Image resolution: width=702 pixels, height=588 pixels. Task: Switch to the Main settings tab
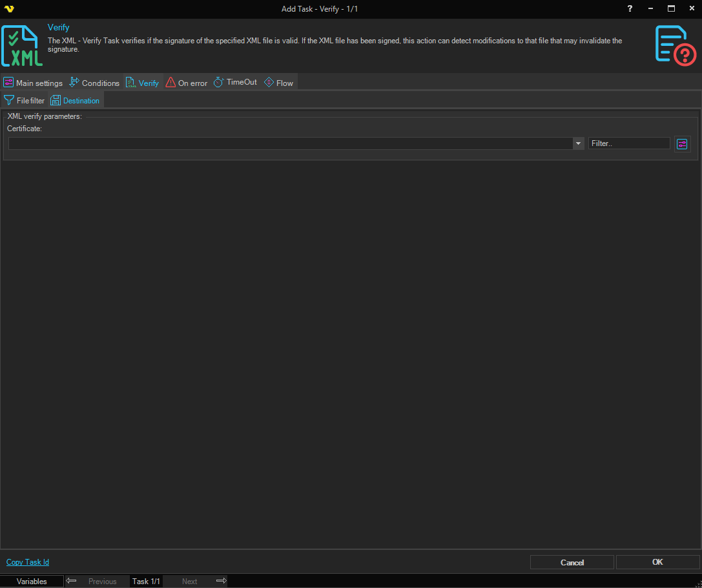[x=33, y=83]
